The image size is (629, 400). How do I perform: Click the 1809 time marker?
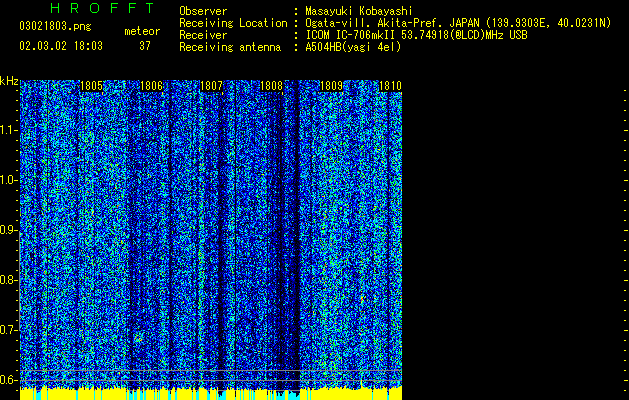point(332,86)
